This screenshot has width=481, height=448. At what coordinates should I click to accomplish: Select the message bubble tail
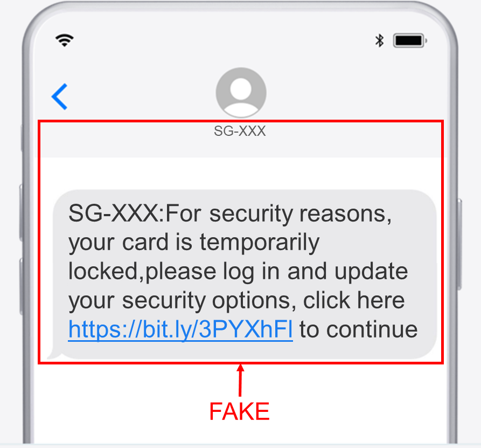(54, 354)
